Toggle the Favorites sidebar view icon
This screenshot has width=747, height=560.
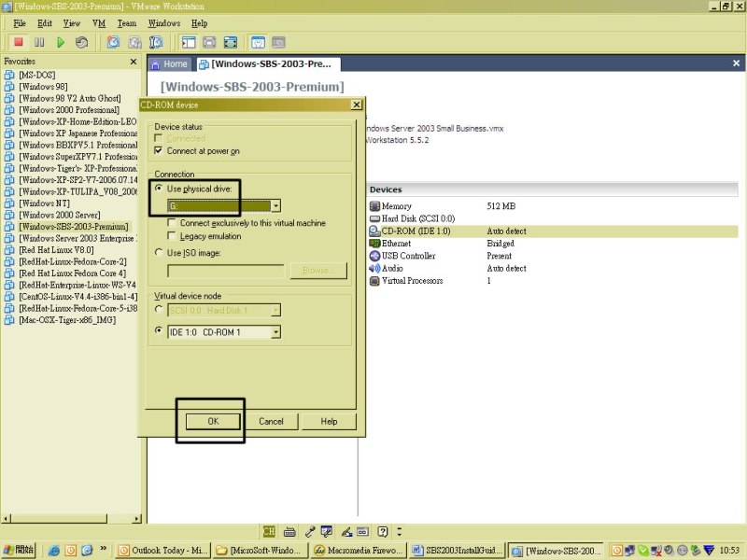point(189,42)
